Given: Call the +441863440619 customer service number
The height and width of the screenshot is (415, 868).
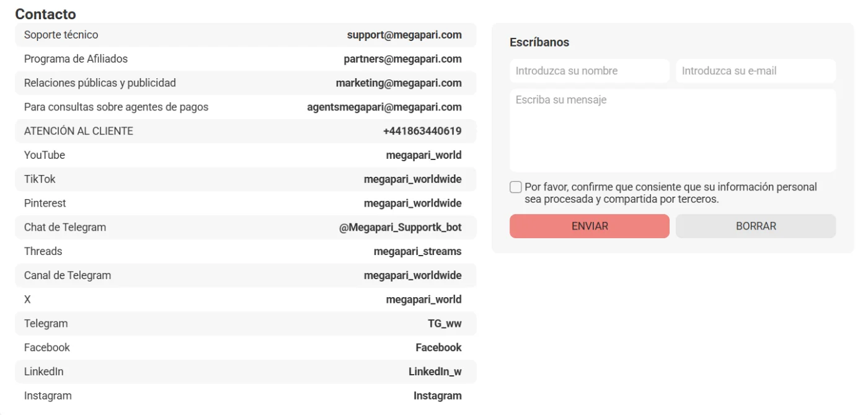Looking at the screenshot, I should tap(422, 131).
